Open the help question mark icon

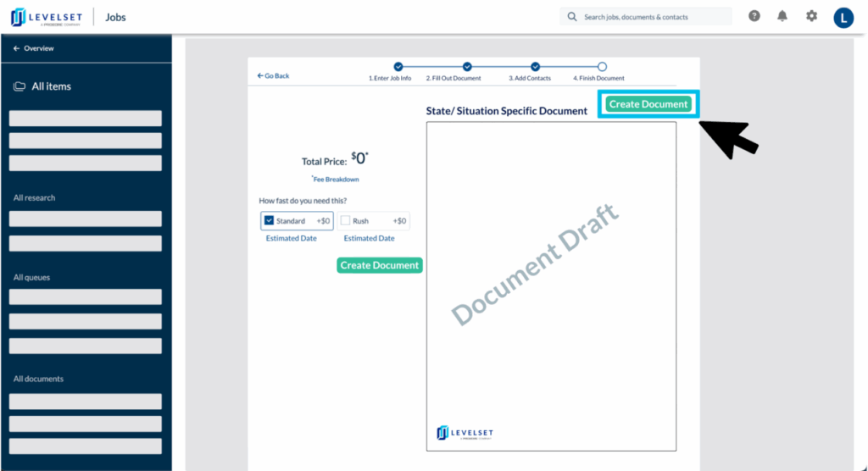(754, 16)
